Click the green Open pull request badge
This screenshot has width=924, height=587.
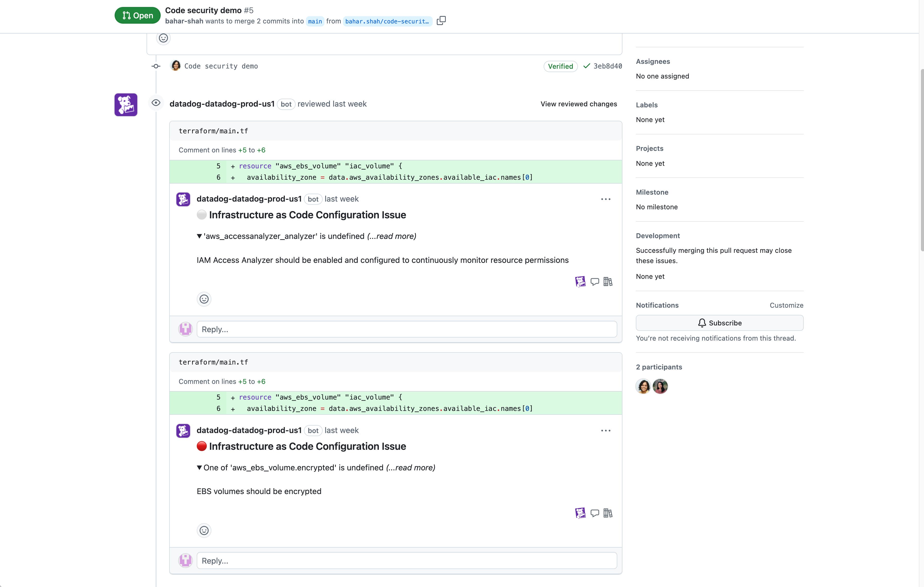(137, 15)
